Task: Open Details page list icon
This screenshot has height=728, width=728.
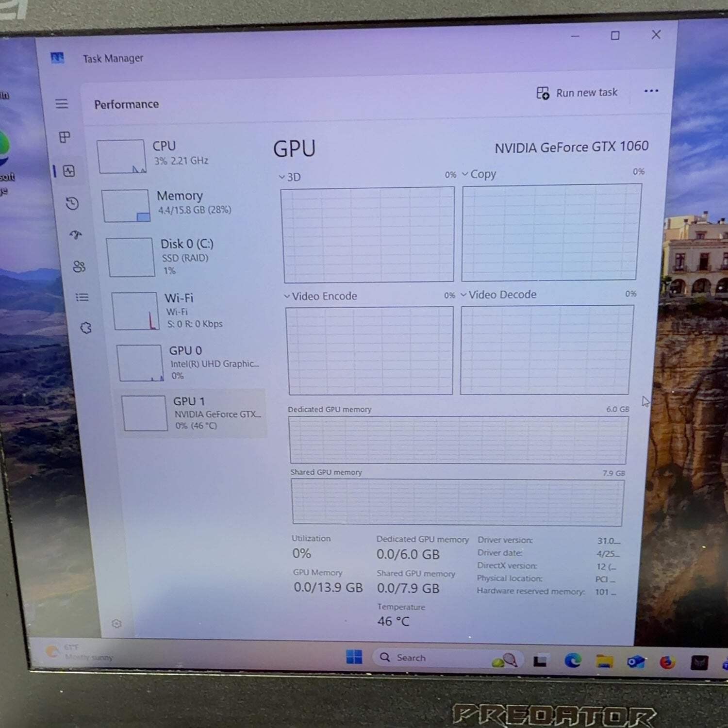Action: 82,297
